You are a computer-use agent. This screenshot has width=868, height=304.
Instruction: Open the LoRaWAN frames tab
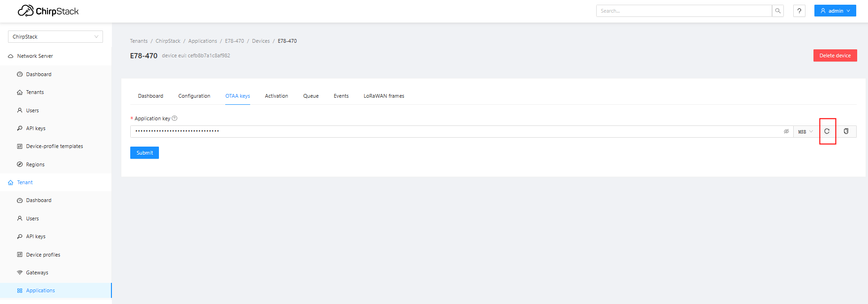point(384,96)
